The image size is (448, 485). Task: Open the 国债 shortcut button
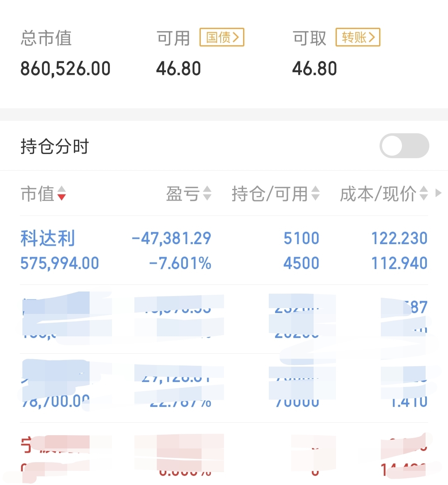222,37
